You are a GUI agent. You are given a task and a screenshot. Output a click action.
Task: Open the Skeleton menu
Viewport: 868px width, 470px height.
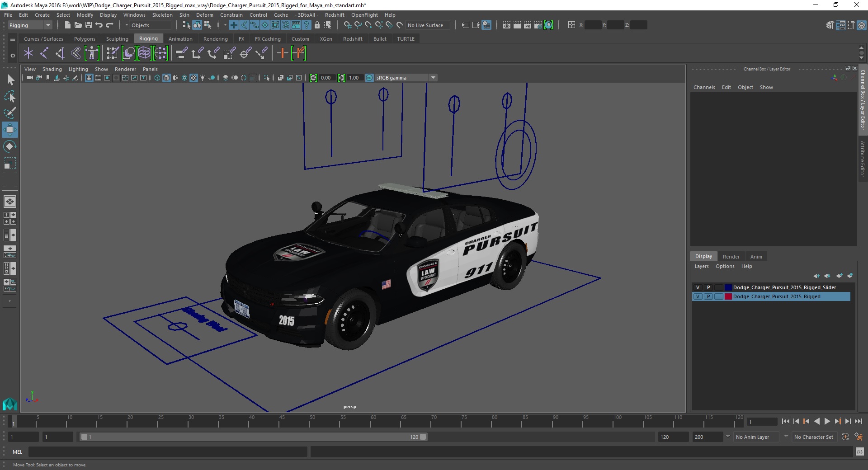(x=162, y=15)
